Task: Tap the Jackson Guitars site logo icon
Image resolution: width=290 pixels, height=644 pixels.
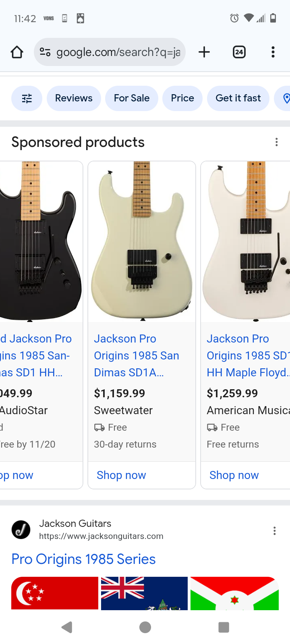Action: click(x=21, y=530)
